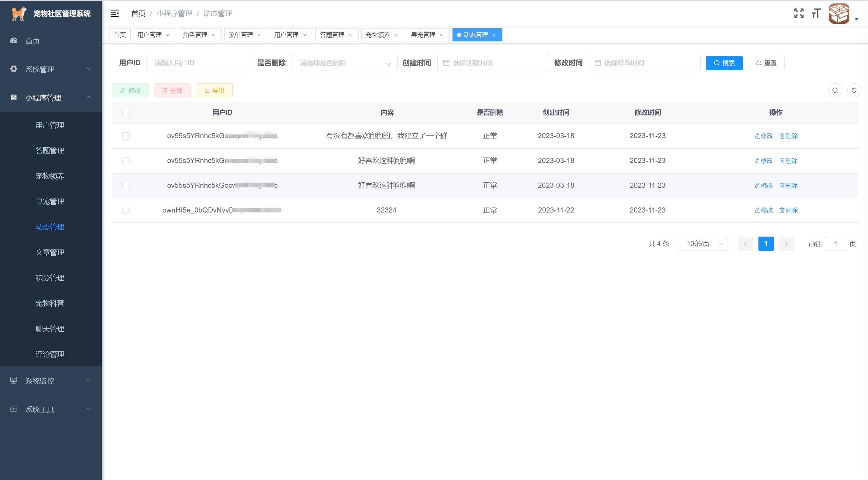Click the pet community dog logo
This screenshot has height=480, width=868.
point(19,14)
